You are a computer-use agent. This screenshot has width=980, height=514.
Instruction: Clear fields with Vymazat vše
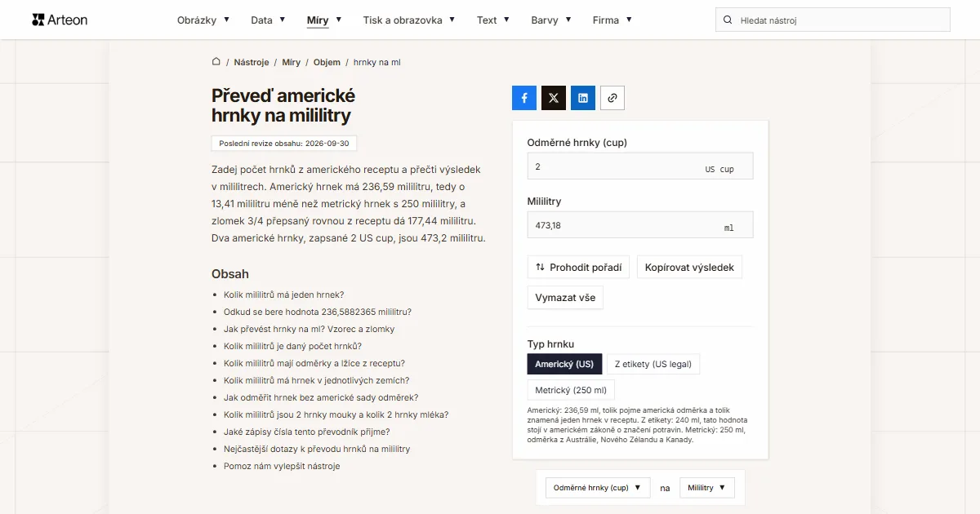coord(565,298)
